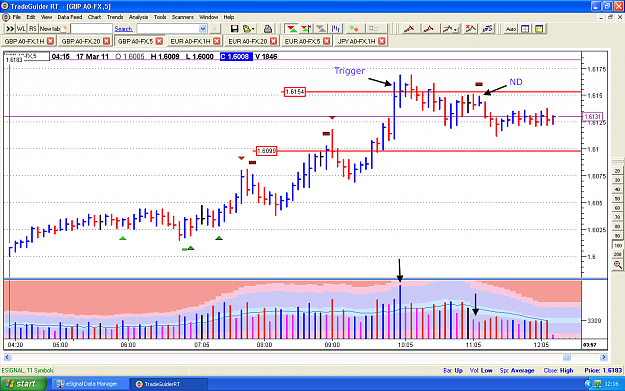This screenshot has height=391, width=625.
Task: Click the TradeGuider application menu icon
Action: point(6,17)
